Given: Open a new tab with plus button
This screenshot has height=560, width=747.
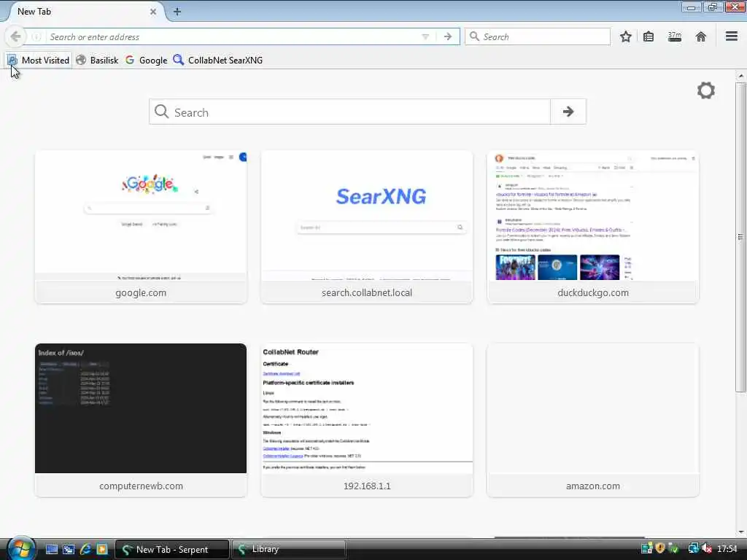Looking at the screenshot, I should tap(177, 12).
